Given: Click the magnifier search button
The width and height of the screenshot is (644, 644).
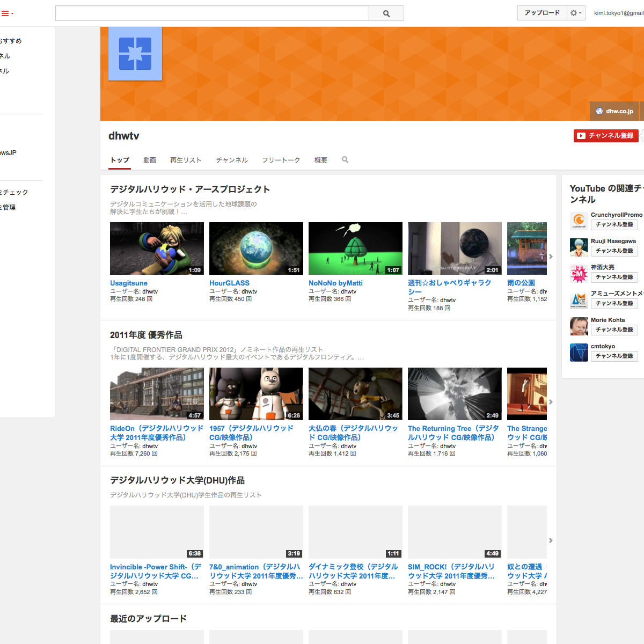Looking at the screenshot, I should coord(386,13).
